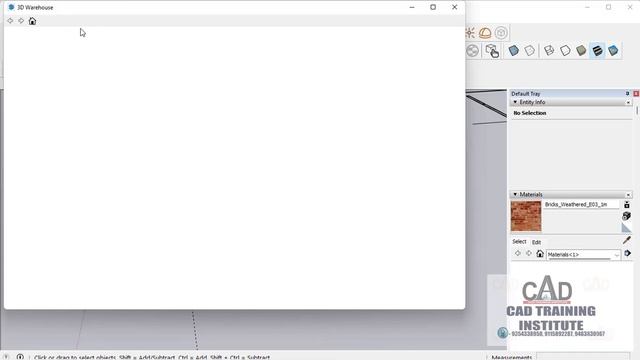Click the circular icon beside the hard hat
The height and width of the screenshot is (360, 640).
tap(501, 33)
